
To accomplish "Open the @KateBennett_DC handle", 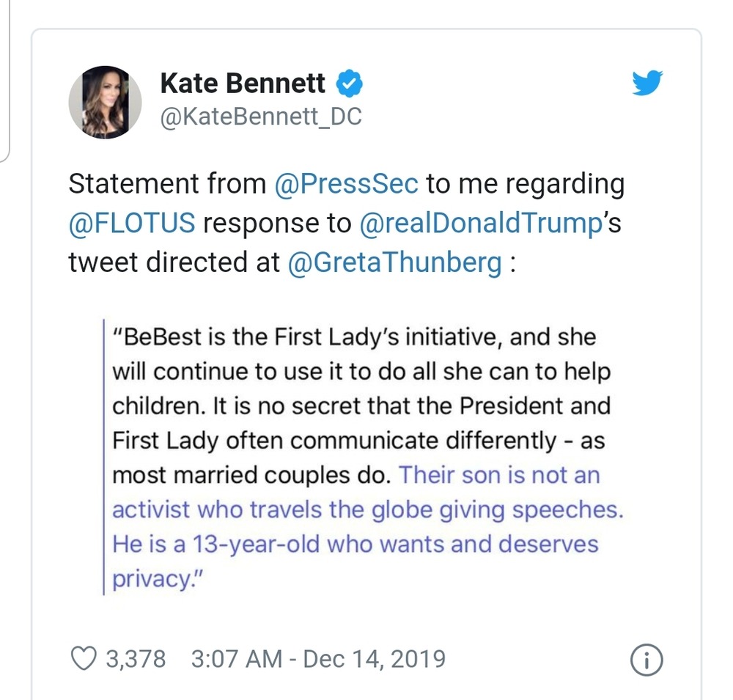I will click(x=260, y=117).
